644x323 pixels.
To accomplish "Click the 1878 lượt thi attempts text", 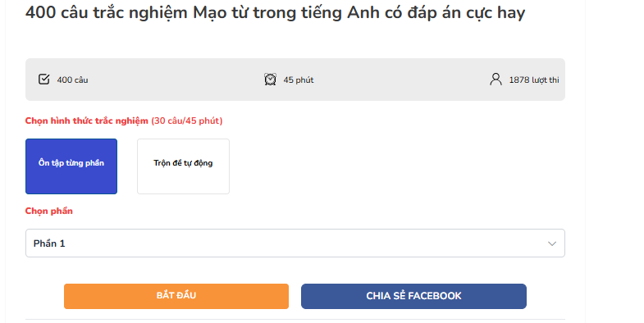I will [x=534, y=80].
